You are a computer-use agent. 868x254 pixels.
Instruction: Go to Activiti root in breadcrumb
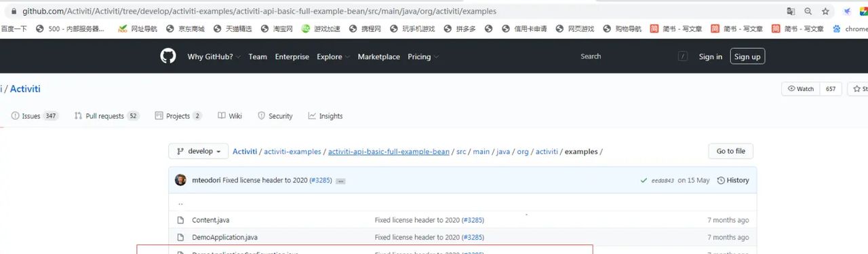[x=245, y=151]
